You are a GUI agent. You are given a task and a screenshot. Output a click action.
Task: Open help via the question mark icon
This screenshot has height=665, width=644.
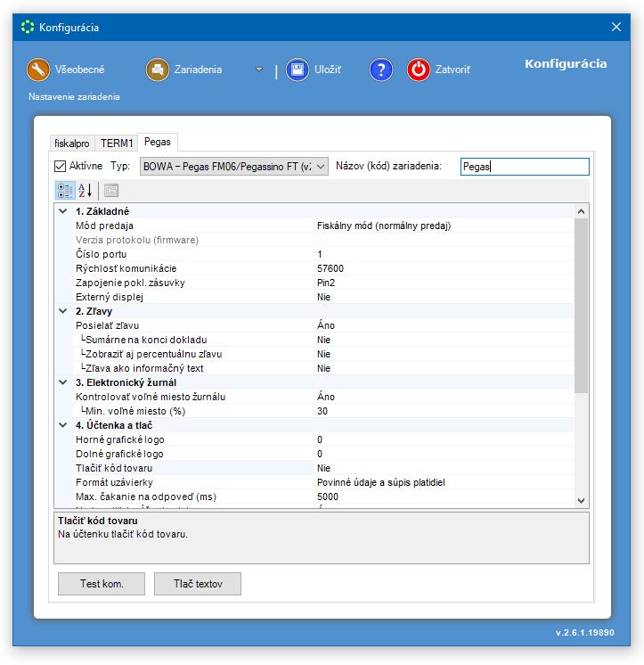pos(381,70)
